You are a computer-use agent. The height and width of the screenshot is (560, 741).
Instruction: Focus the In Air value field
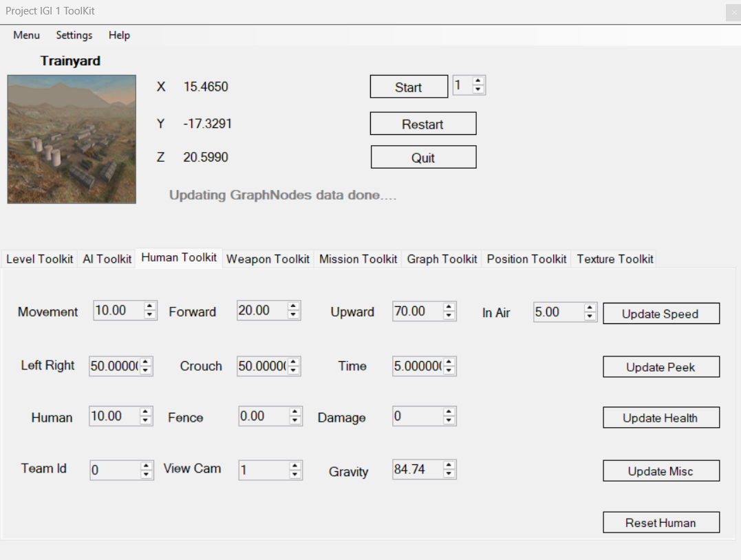[559, 312]
